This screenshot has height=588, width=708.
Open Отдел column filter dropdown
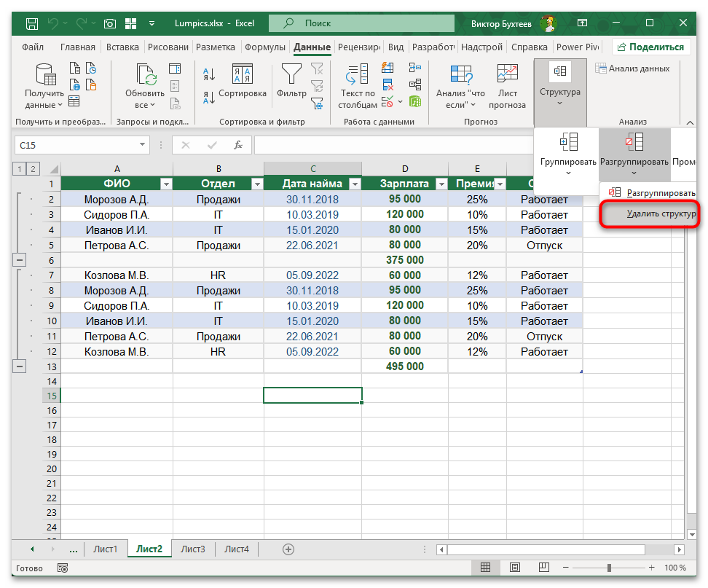click(x=257, y=184)
